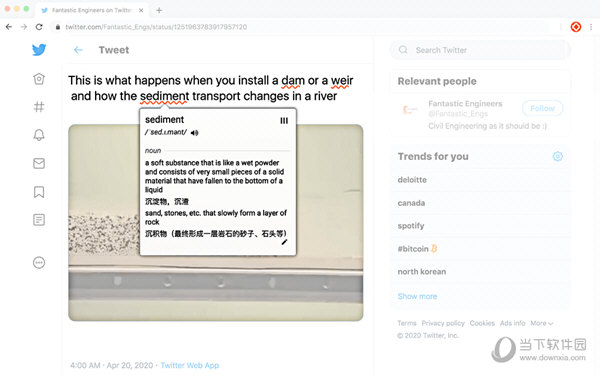Select the Fantastic Engineers browser tab
600x375 pixels.
coord(92,10)
